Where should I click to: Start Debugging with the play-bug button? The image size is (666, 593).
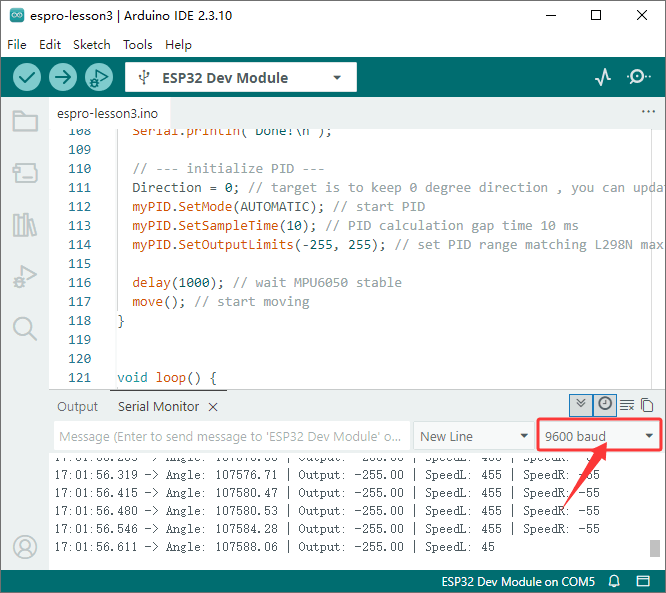click(99, 77)
